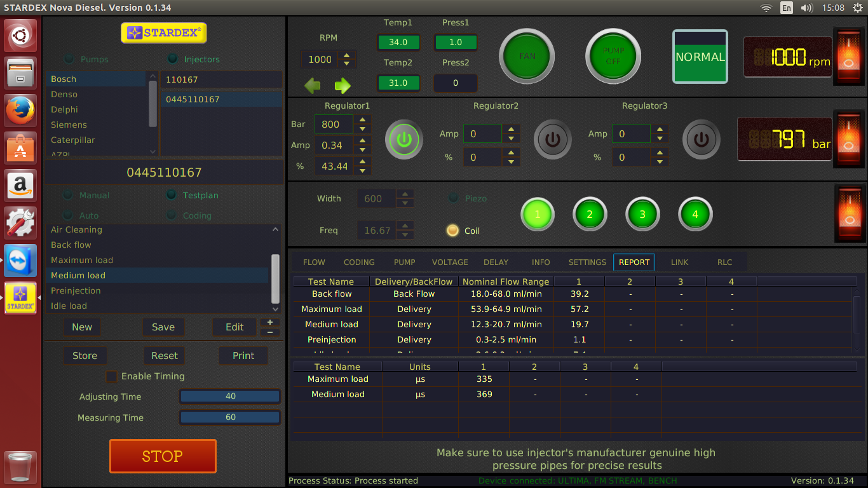
Task: Click the left green RPM arrow
Action: pos(313,85)
